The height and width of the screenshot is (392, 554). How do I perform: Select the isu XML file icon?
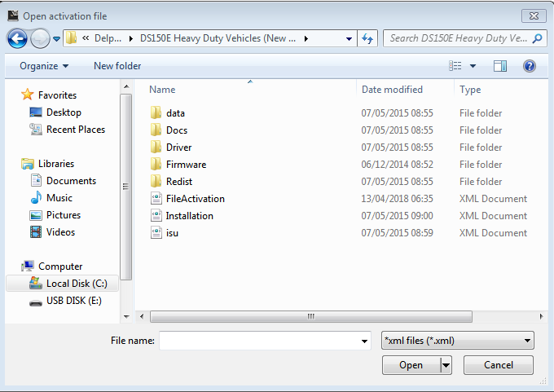pyautogui.click(x=156, y=233)
